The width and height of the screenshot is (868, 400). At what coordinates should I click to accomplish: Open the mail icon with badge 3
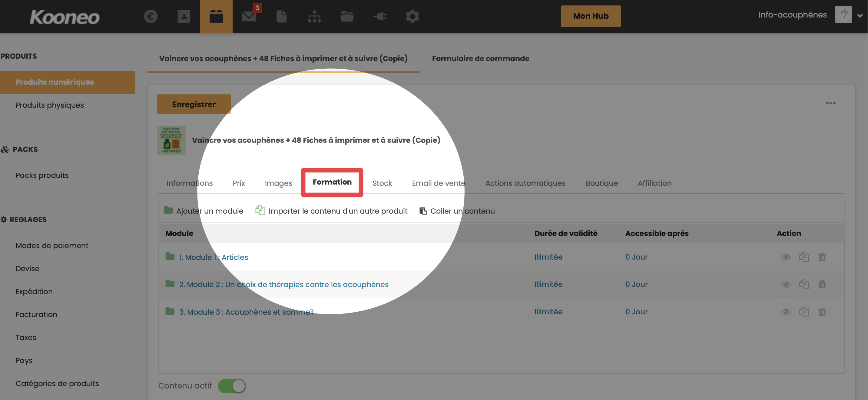pos(249,16)
